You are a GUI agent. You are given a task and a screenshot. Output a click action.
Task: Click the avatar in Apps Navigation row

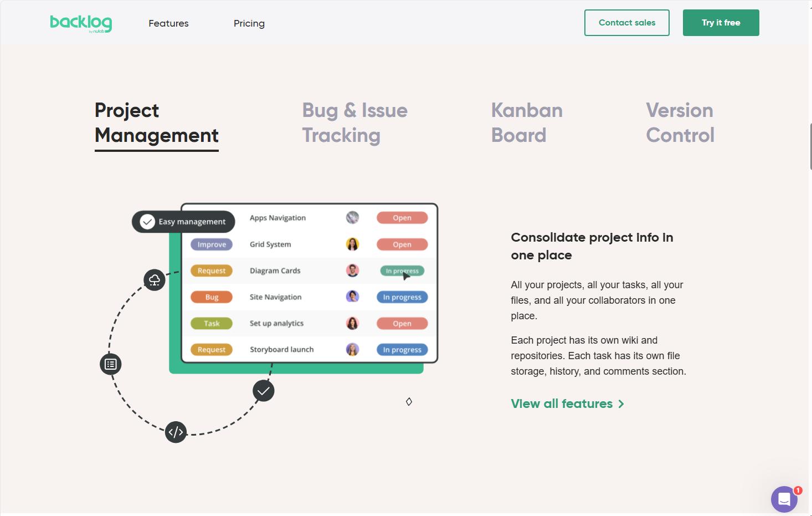click(x=352, y=218)
